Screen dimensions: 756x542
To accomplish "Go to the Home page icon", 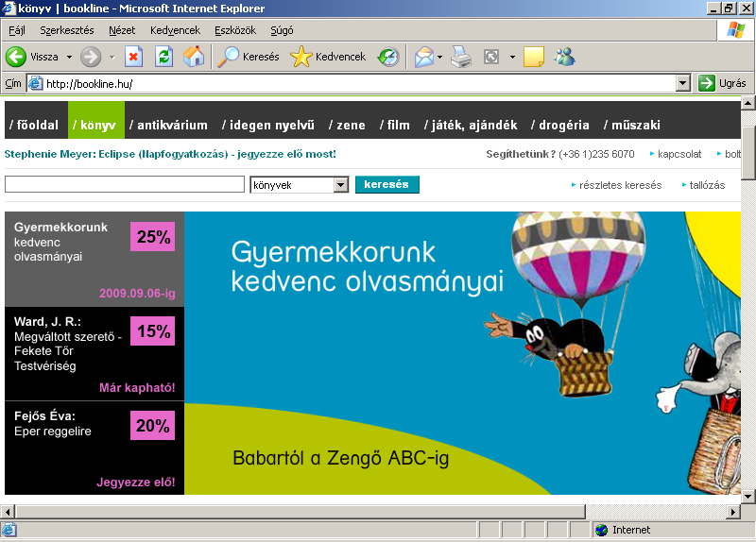I will coord(194,57).
